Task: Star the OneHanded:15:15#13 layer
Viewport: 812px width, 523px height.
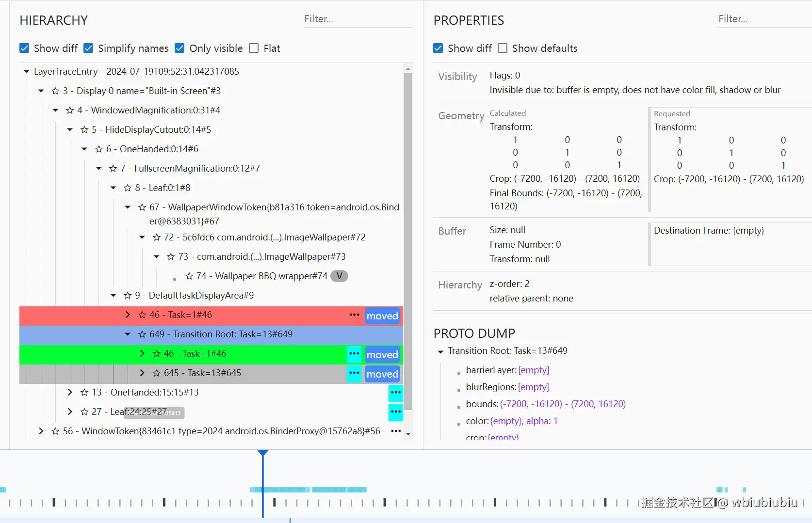Action: [84, 393]
